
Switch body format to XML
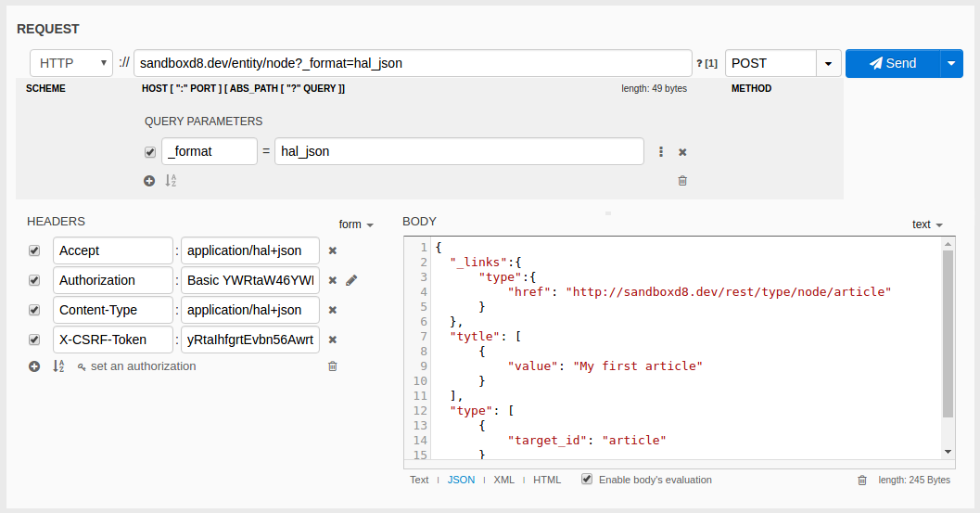[x=503, y=481]
